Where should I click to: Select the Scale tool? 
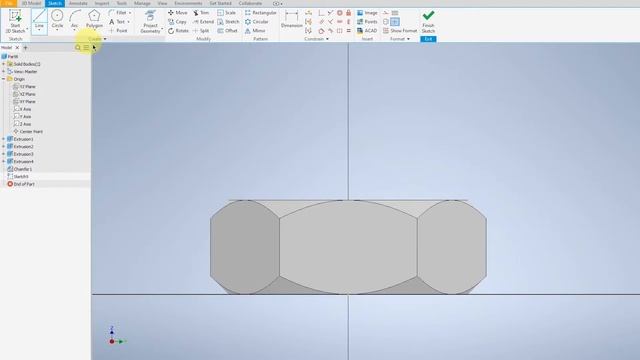(x=227, y=13)
